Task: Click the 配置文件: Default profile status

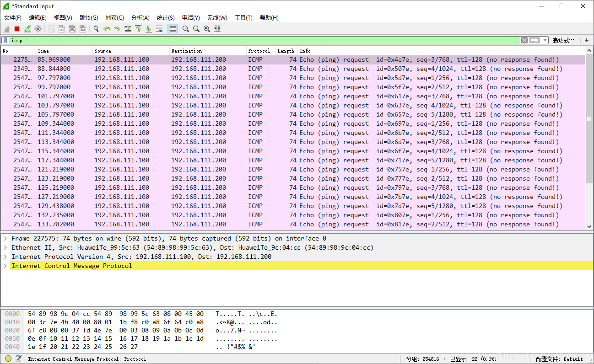Action: [x=559, y=359]
